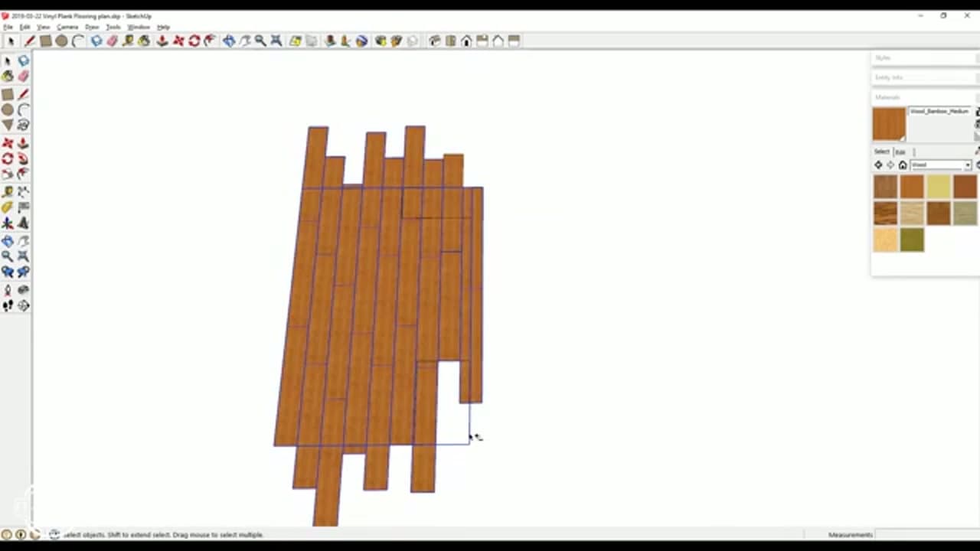Choose the Tape Measure in the vertical tool set

click(x=8, y=192)
